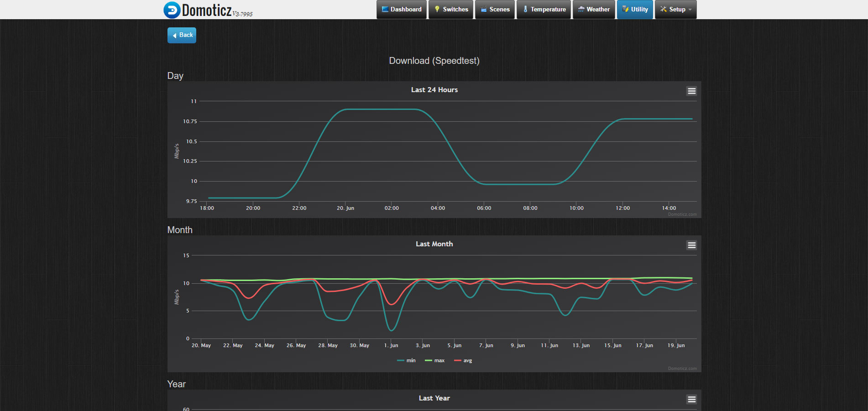Click the Back button
The height and width of the screenshot is (411, 868).
point(182,35)
